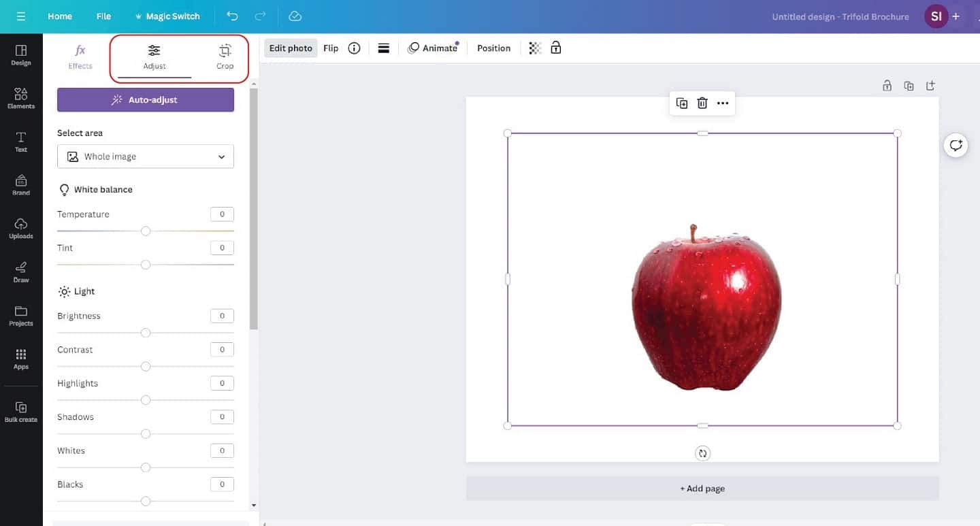Screen dimensions: 980x526
Task: Open the Uploads panel
Action: [20, 228]
